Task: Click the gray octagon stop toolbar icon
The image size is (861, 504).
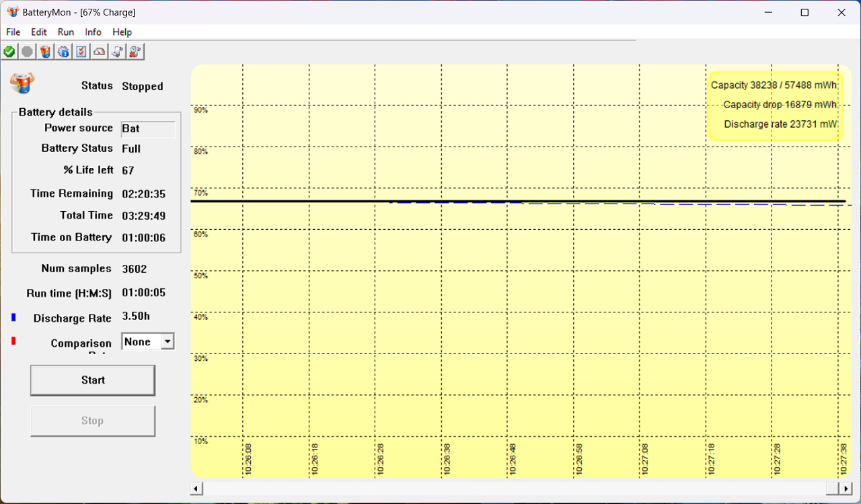Action: (27, 52)
